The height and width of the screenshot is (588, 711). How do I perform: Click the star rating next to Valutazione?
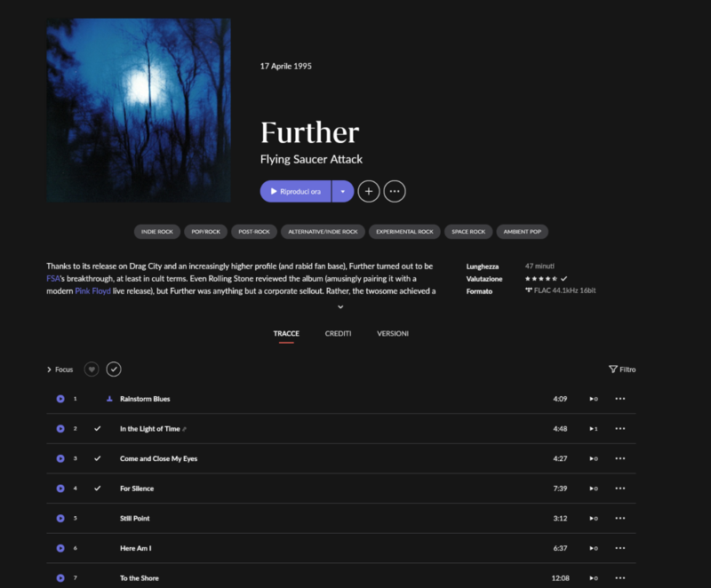click(x=541, y=279)
